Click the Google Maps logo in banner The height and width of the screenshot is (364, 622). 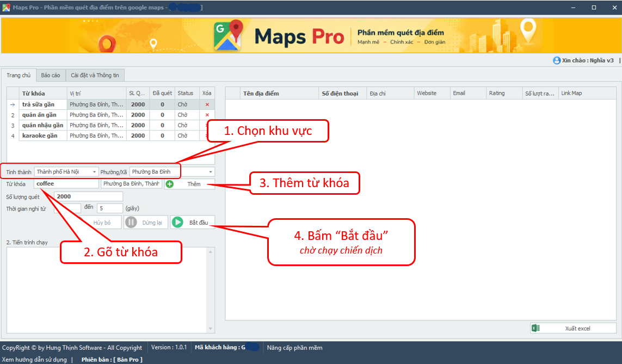click(x=228, y=35)
